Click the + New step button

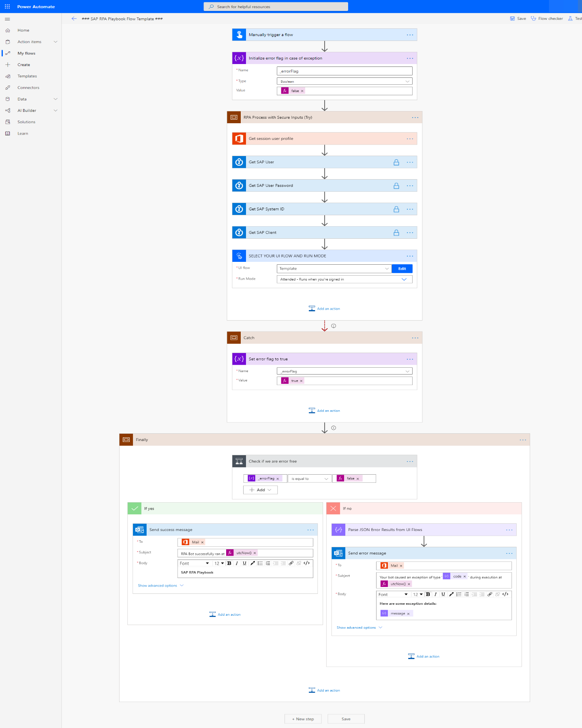click(x=303, y=719)
